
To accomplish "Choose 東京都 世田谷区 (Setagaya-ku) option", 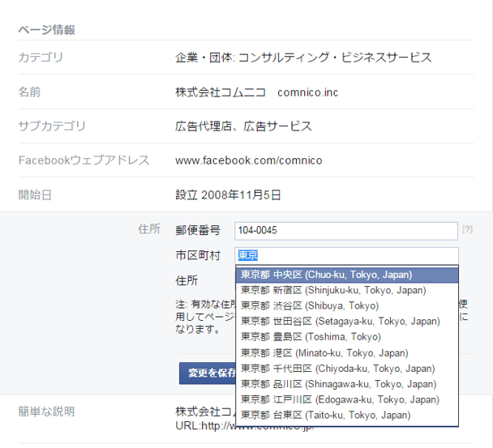I will pyautogui.click(x=347, y=322).
